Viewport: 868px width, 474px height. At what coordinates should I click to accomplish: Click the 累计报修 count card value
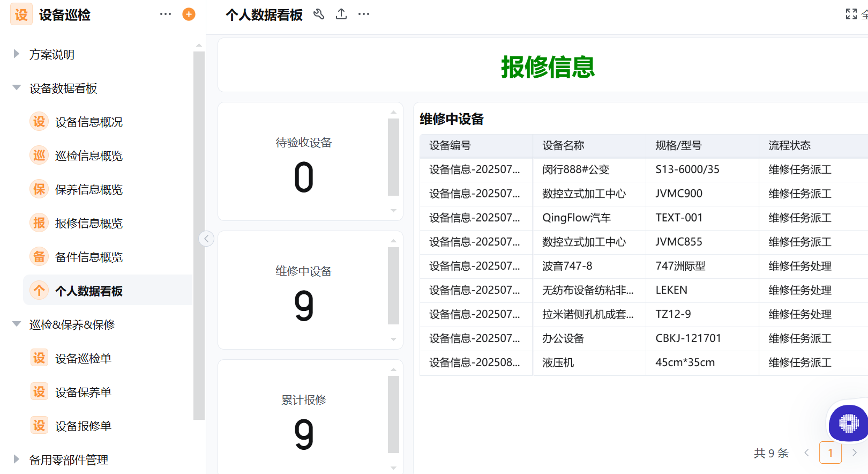[x=304, y=435]
